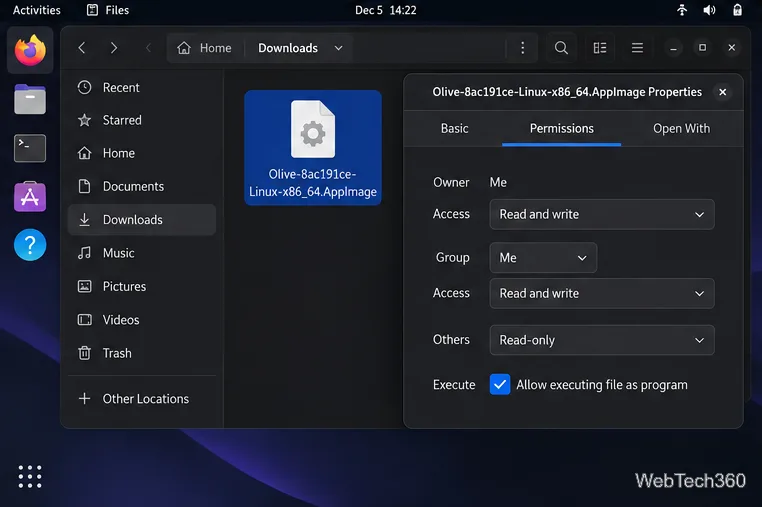The width and height of the screenshot is (762, 507).
Task: Go to Home in the sidebar
Action: click(142, 153)
